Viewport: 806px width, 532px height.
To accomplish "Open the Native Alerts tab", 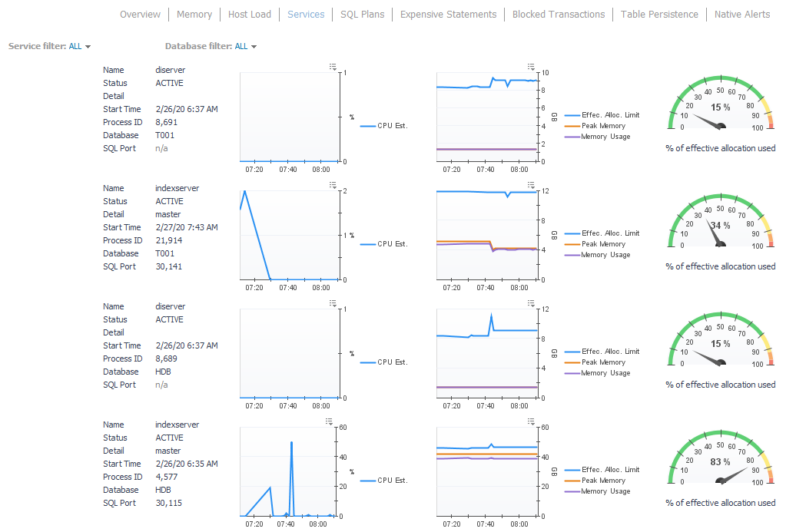I will coord(741,15).
